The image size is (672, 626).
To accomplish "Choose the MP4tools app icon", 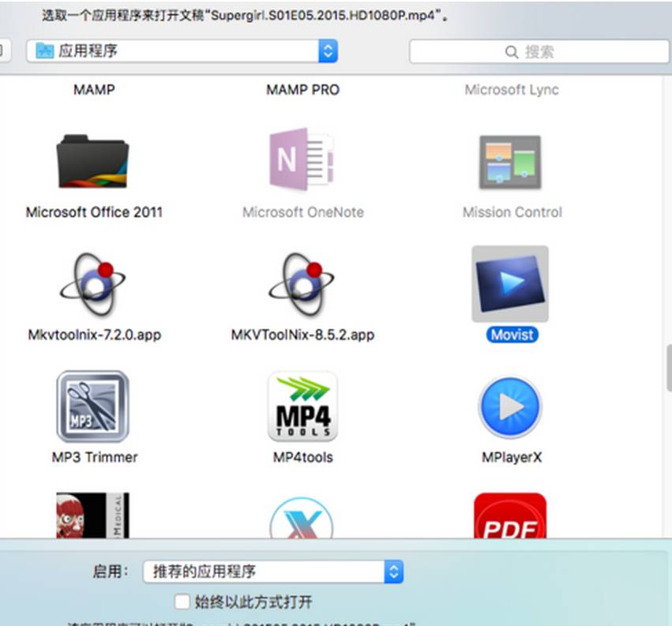I will (x=302, y=407).
